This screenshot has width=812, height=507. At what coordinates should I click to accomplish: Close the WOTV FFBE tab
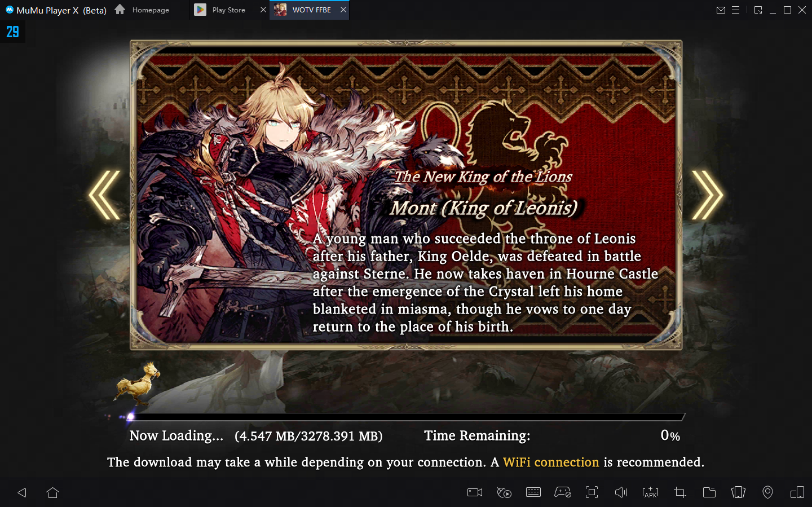coord(343,10)
